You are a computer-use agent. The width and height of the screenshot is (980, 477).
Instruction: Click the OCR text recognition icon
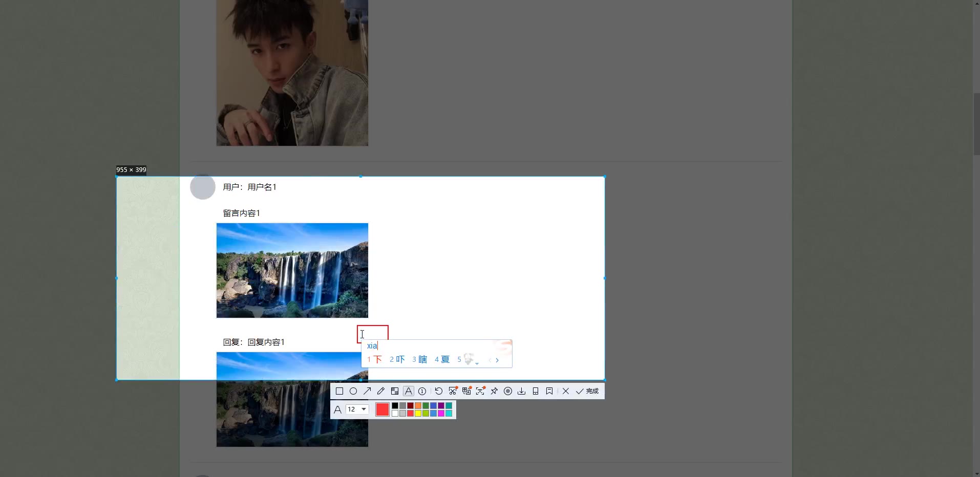(x=480, y=391)
